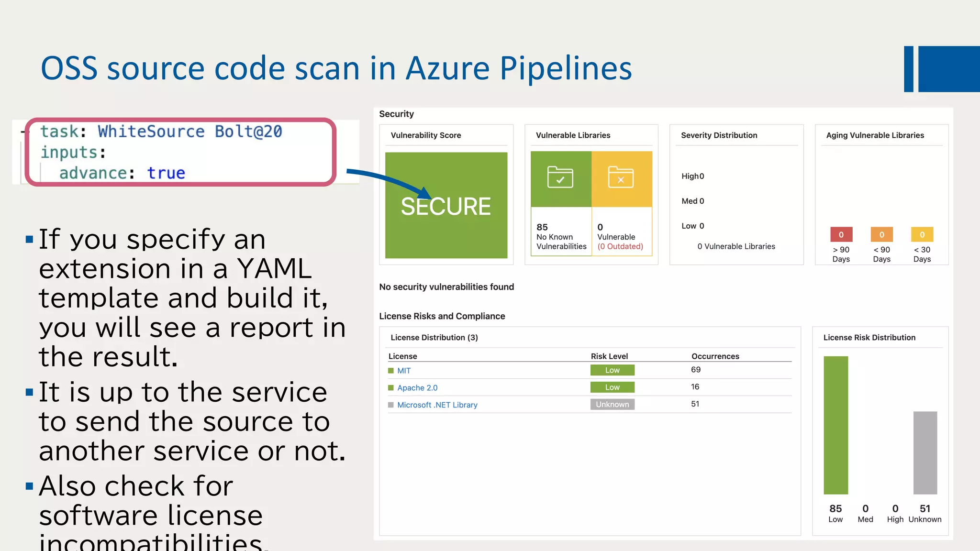This screenshot has height=551, width=980.
Task: Click the '0 High' chart label
Action: point(895,513)
